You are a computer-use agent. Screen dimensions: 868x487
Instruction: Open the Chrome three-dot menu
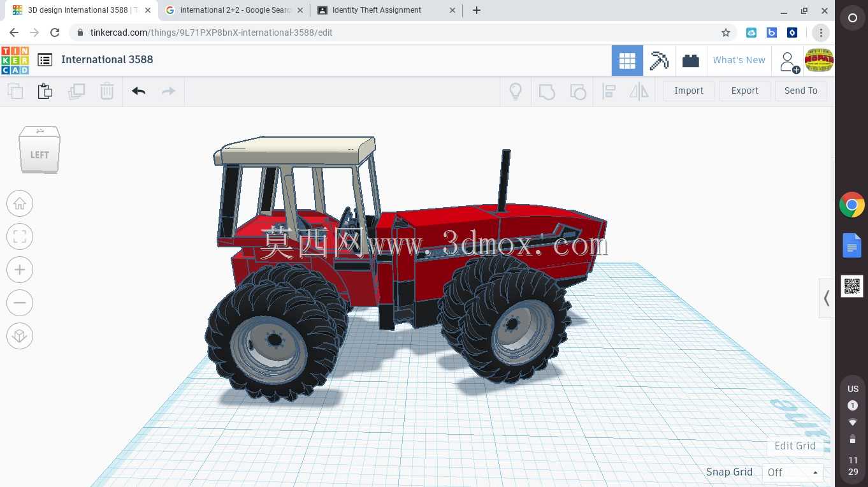[x=821, y=33]
